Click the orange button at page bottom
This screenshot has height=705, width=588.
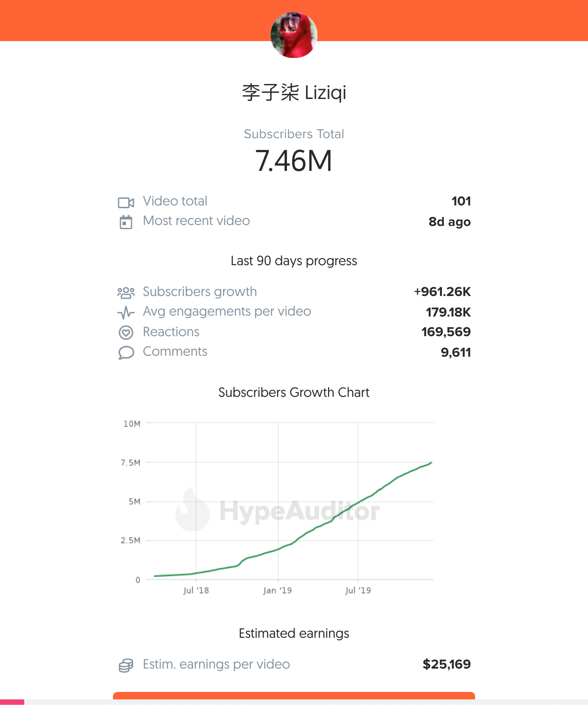click(x=294, y=697)
